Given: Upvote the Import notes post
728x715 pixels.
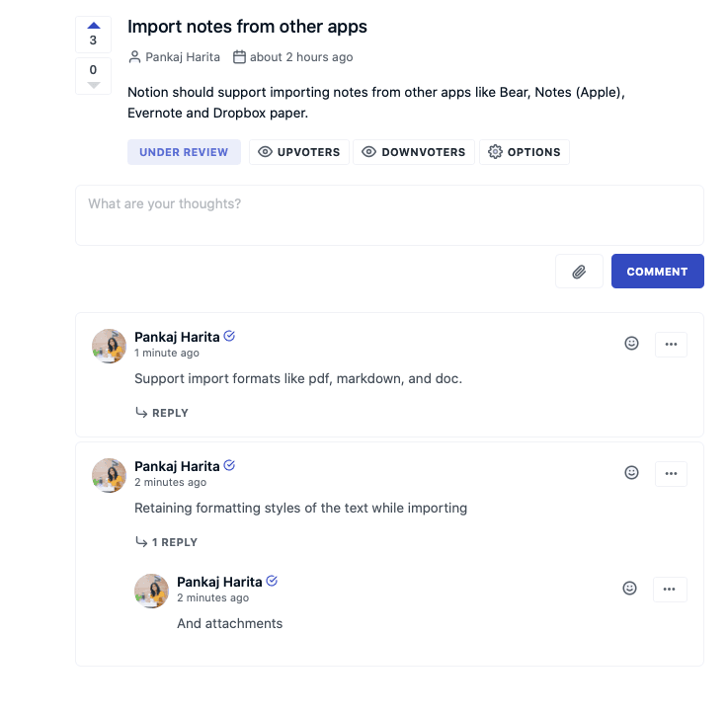Looking at the screenshot, I should click(x=93, y=34).
